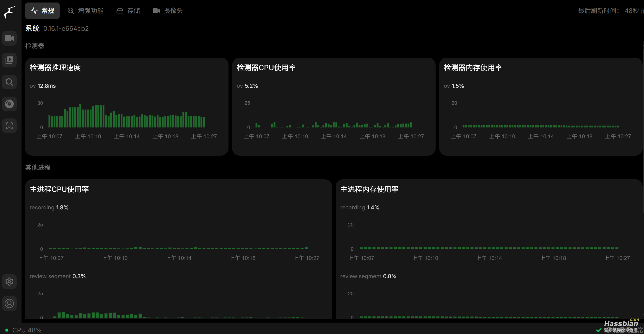Open the Explore search icon
The height and width of the screenshot is (334, 644).
coord(10,82)
